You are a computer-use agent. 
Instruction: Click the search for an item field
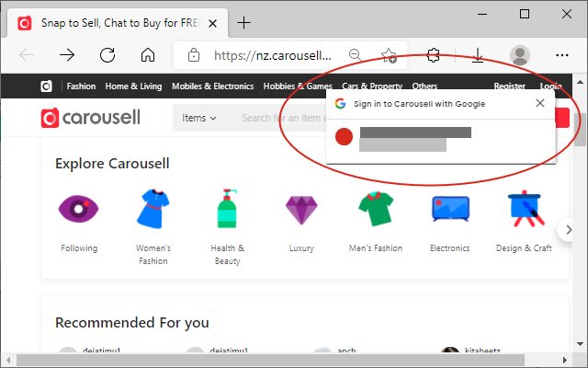283,118
